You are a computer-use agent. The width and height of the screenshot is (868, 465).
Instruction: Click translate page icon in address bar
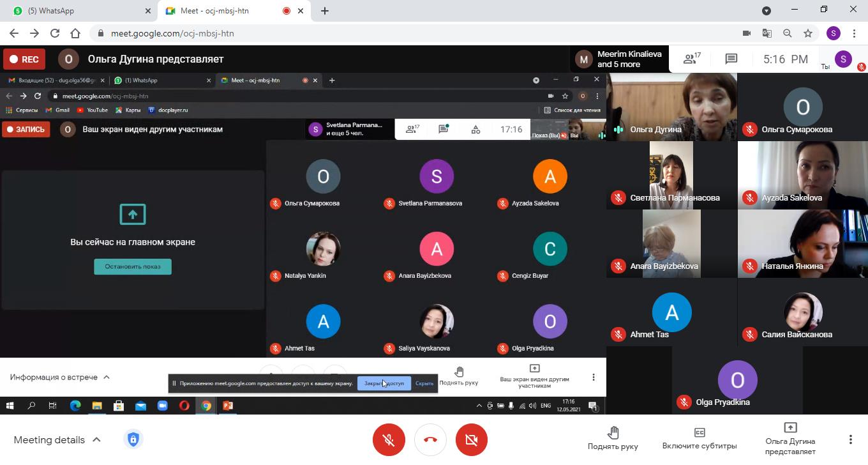coord(767,33)
